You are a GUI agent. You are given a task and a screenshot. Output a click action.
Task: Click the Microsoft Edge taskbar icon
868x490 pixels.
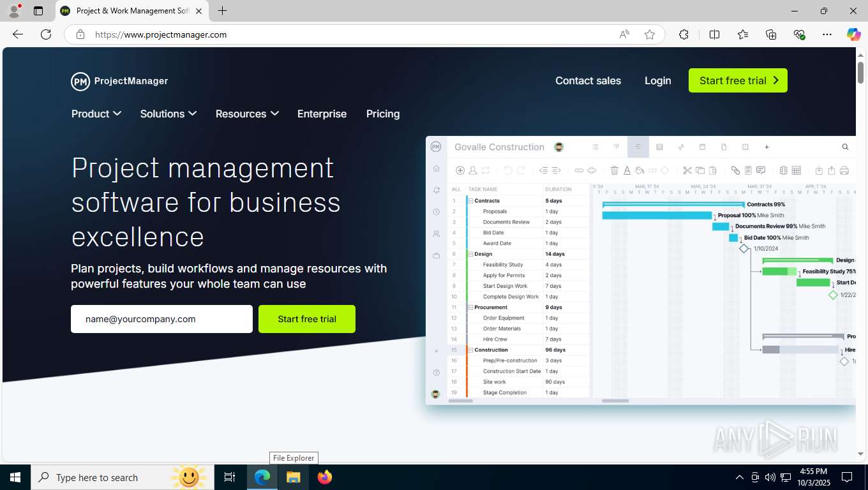tap(262, 477)
